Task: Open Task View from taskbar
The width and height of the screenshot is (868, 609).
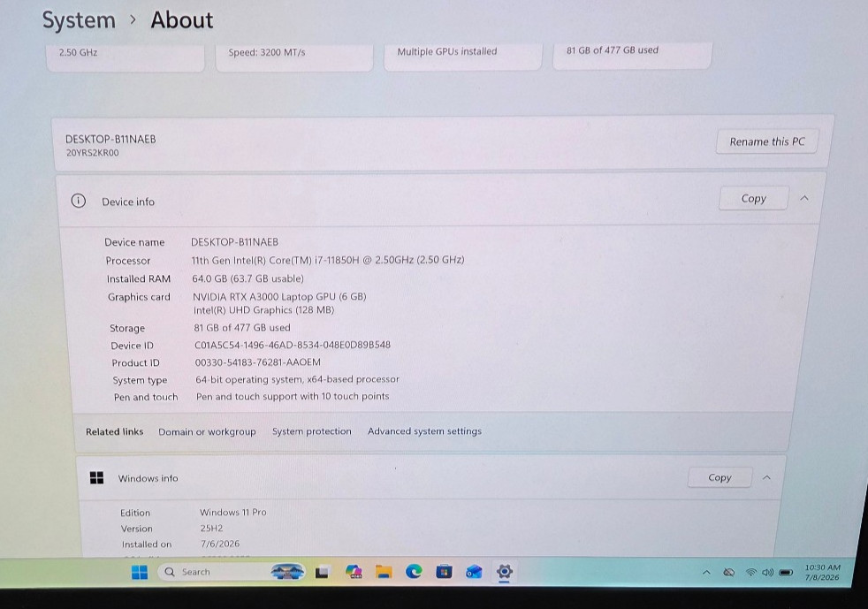Action: (x=322, y=572)
